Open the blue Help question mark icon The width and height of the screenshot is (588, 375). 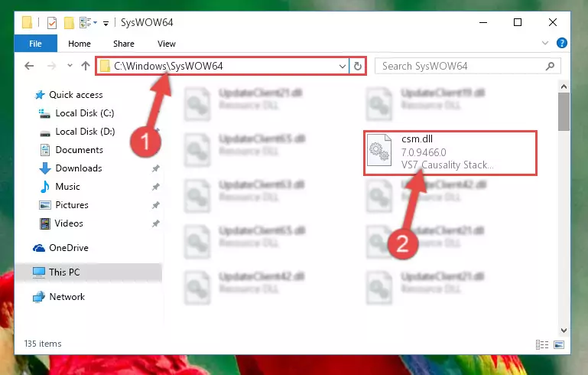tap(561, 43)
